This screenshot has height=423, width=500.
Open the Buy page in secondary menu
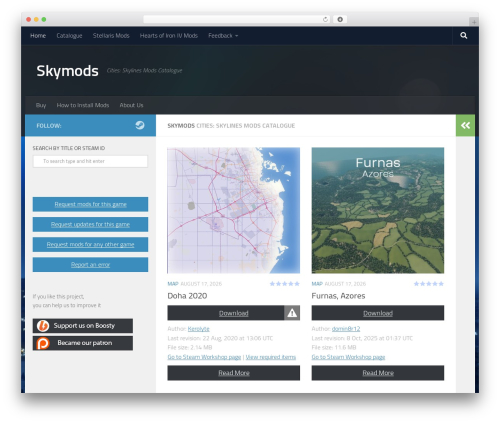(41, 105)
